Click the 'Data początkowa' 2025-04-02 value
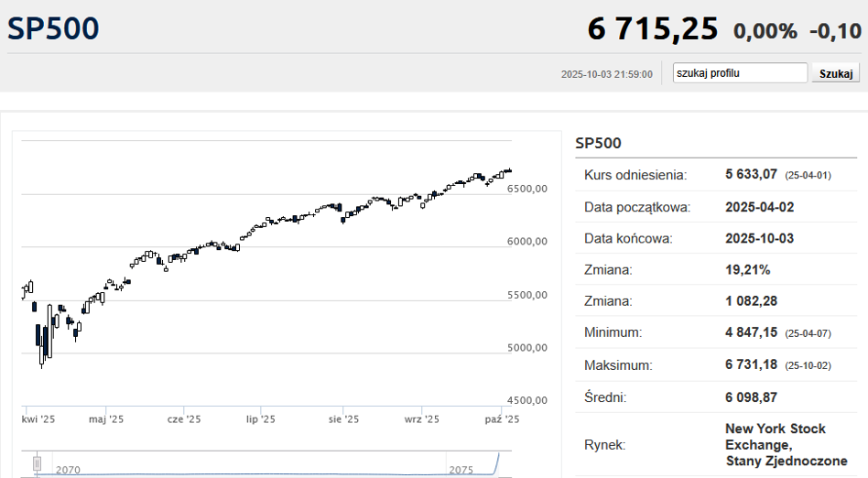 coord(760,207)
